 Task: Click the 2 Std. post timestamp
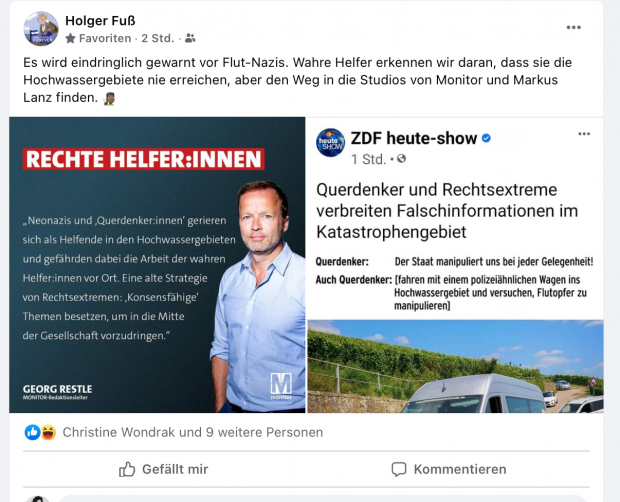click(x=158, y=38)
